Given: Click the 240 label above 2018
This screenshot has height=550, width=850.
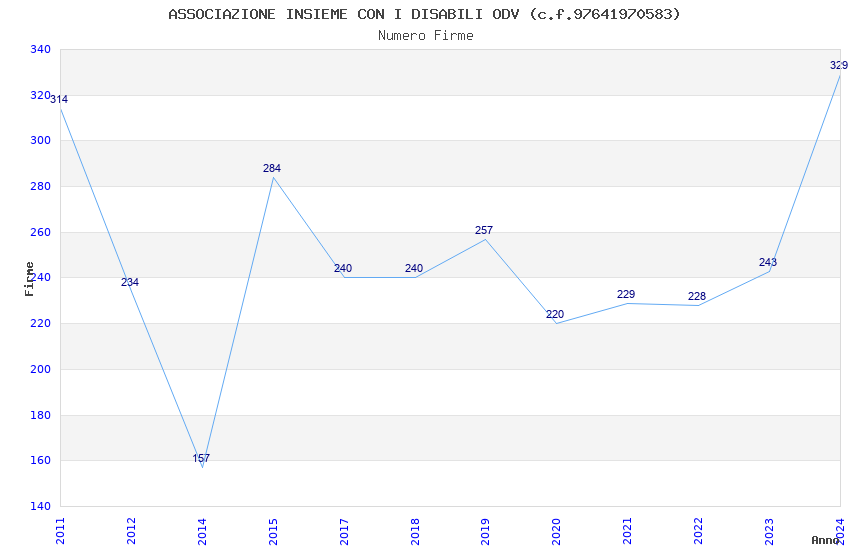Looking at the screenshot, I should point(414,268).
